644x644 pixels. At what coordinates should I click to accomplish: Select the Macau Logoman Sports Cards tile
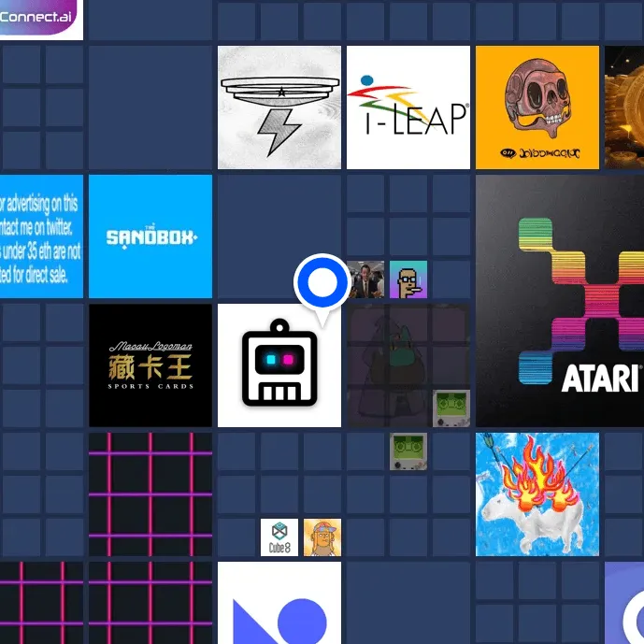150,365
